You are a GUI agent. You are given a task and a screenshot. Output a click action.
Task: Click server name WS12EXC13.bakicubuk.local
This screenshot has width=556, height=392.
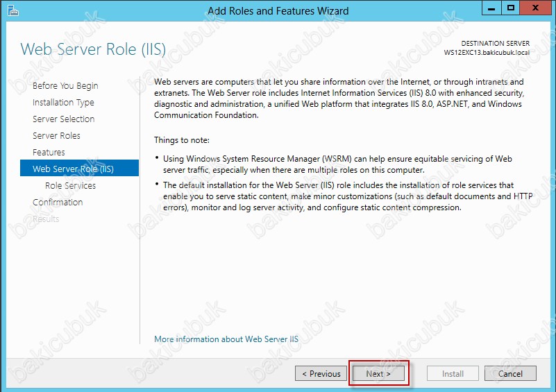(487, 53)
